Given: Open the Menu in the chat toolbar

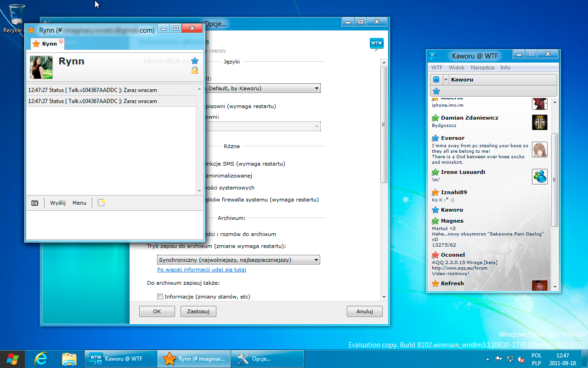Looking at the screenshot, I should pyautogui.click(x=79, y=203).
